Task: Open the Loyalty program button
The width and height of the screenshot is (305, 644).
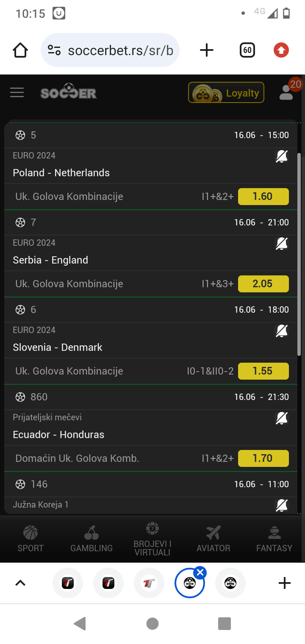Action: click(x=226, y=92)
